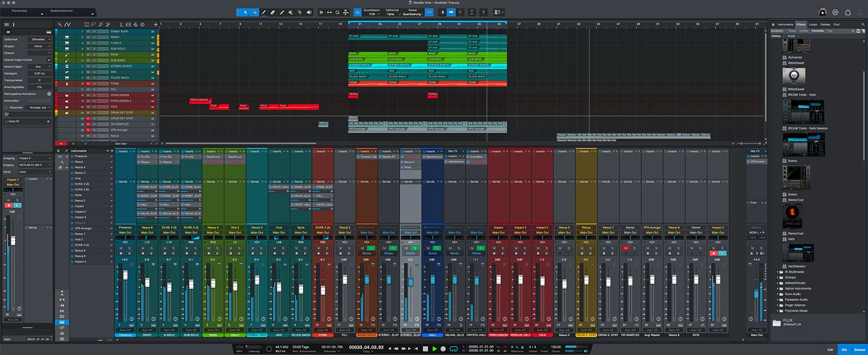Image resolution: width=868 pixels, height=355 pixels.
Task: Click the BASS channel volume fader
Action: click(x=213, y=282)
